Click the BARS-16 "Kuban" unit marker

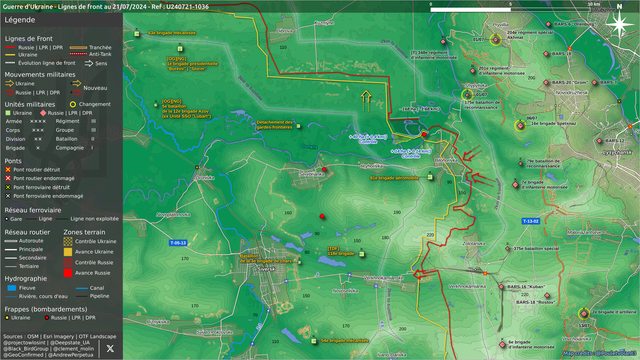click(501, 287)
